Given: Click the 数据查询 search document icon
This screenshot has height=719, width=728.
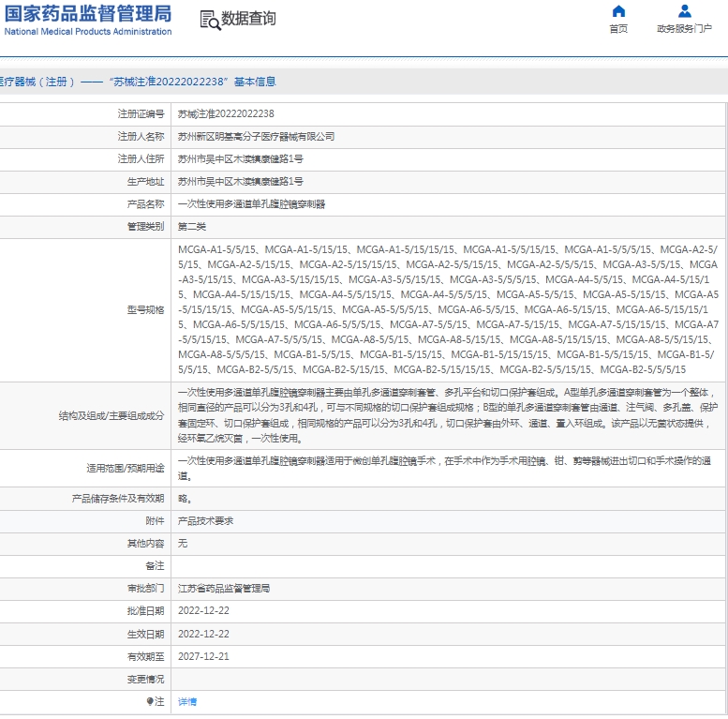Looking at the screenshot, I should [x=210, y=21].
